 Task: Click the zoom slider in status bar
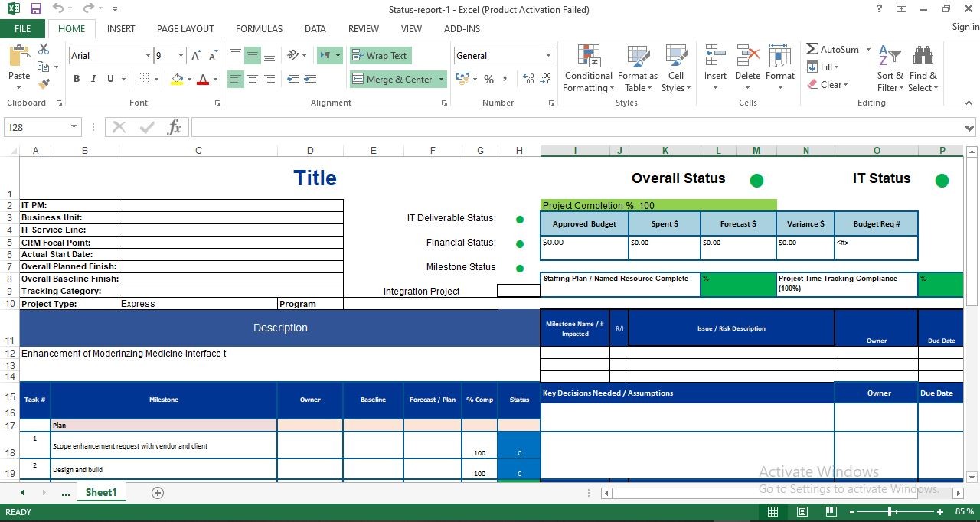[890, 511]
